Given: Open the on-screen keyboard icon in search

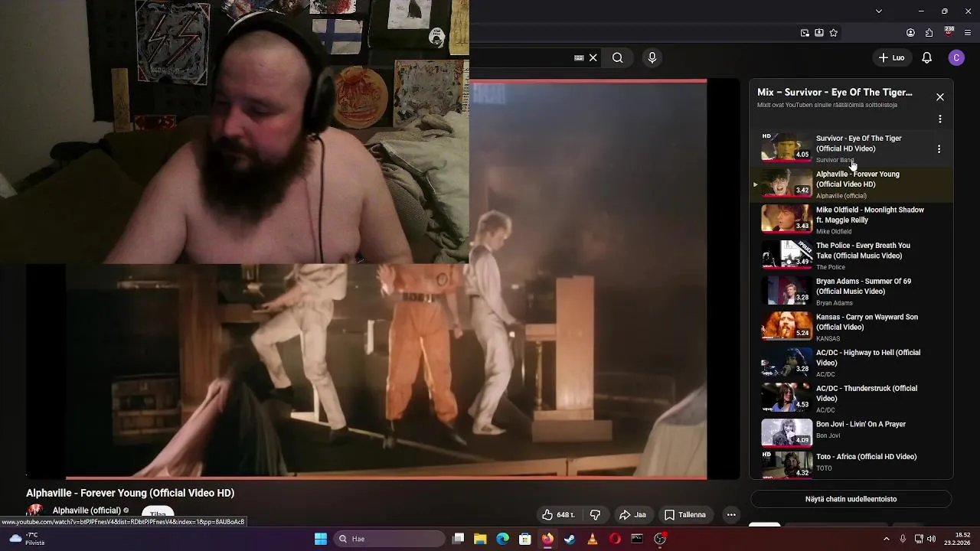Looking at the screenshot, I should tap(579, 57).
